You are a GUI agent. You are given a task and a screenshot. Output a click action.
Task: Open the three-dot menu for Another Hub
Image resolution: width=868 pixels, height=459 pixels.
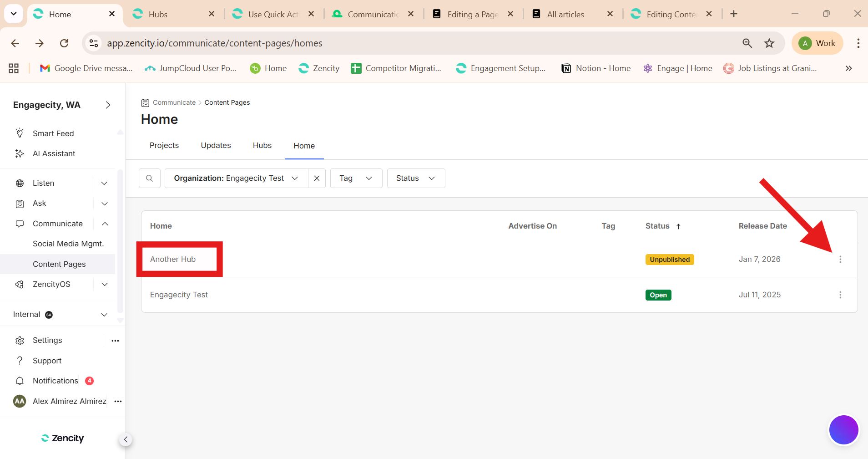840,260
